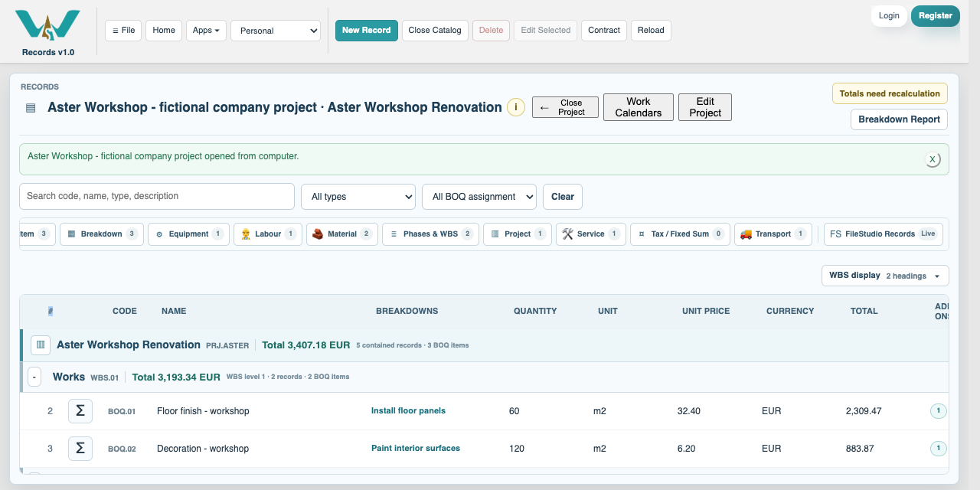This screenshot has height=490, width=980.
Task: Open the All types filter dropdown
Action: 358,197
